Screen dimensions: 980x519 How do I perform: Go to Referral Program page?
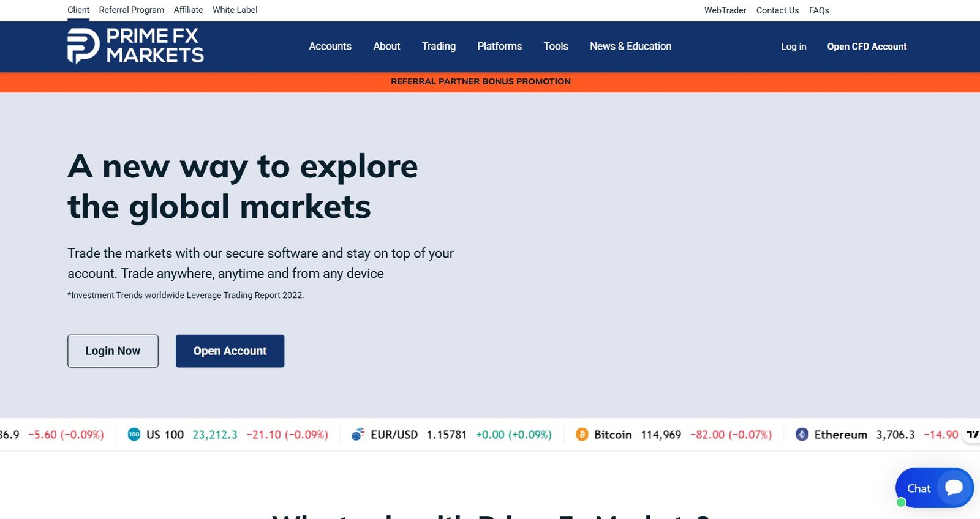[x=132, y=10]
